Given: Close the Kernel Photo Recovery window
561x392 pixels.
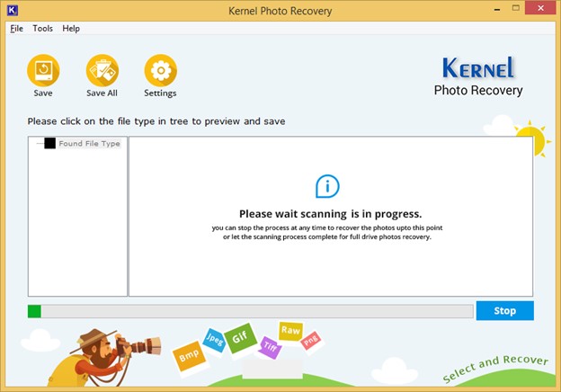Looking at the screenshot, I should point(540,8).
